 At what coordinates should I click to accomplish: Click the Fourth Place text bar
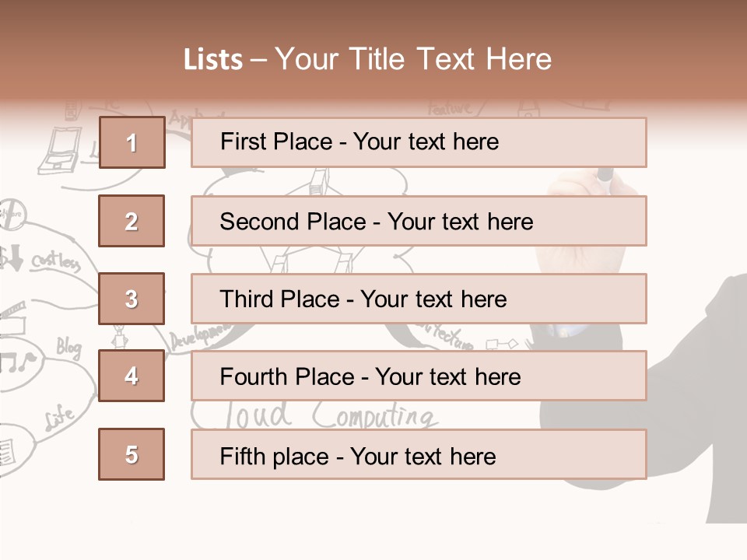click(419, 376)
